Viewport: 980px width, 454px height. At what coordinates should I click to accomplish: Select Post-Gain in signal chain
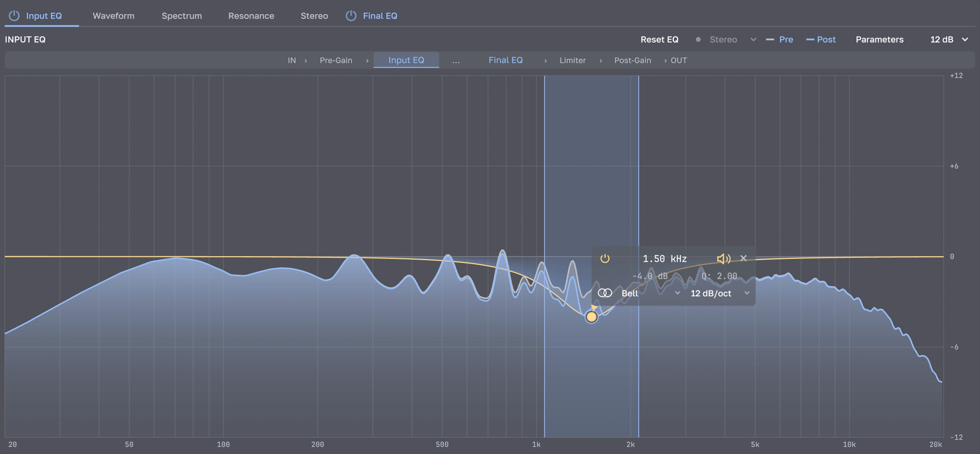coord(632,60)
